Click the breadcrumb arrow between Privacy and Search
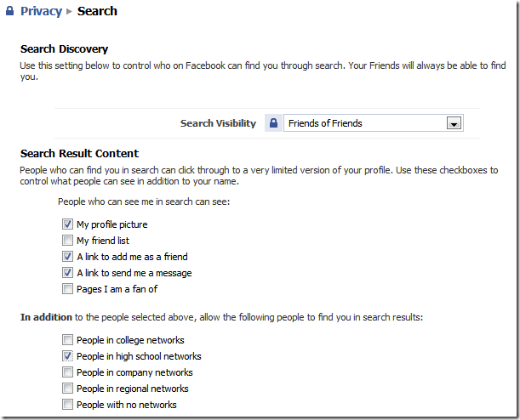Screen dimensions: 520x420 point(70,12)
